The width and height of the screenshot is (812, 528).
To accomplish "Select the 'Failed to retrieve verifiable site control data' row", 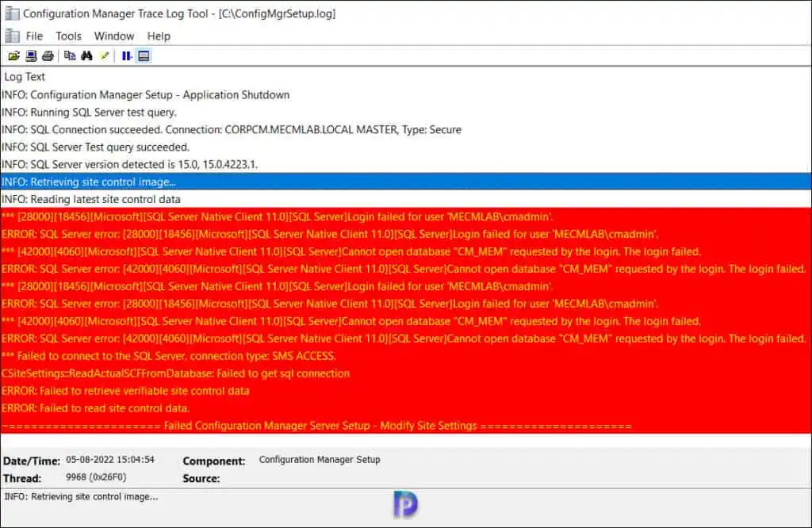I will (x=406, y=391).
